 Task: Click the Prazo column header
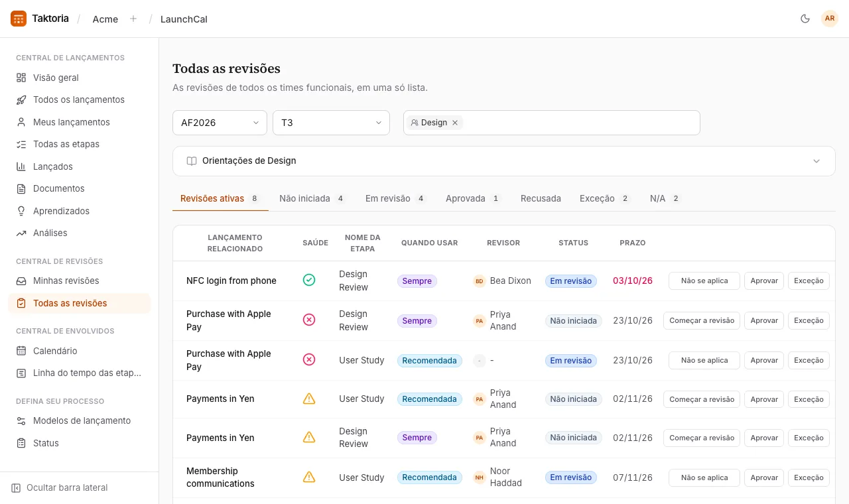(633, 243)
